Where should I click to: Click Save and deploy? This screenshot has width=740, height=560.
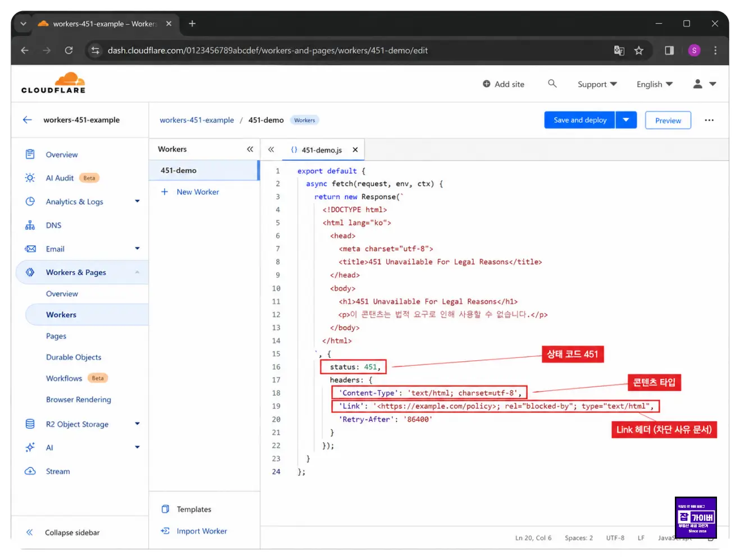click(580, 120)
